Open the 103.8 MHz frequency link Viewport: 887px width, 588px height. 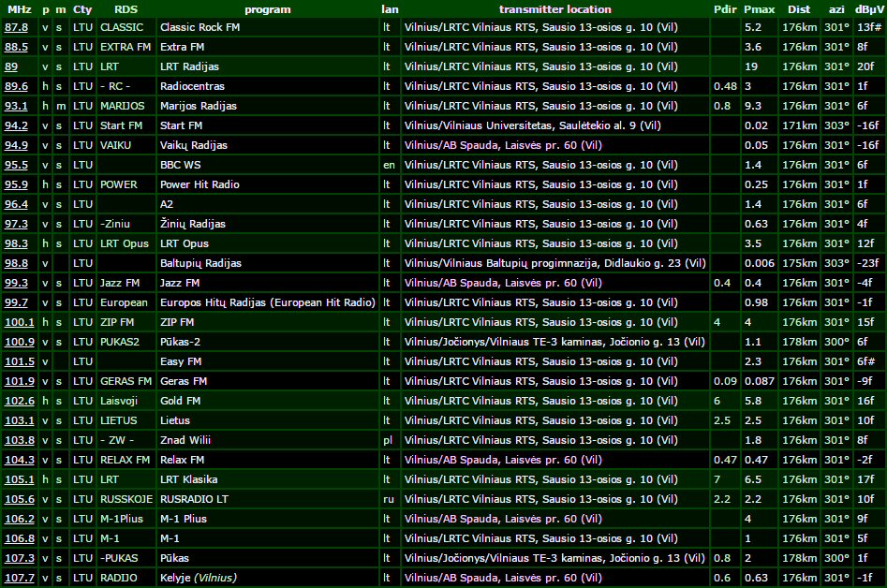pyautogui.click(x=20, y=440)
